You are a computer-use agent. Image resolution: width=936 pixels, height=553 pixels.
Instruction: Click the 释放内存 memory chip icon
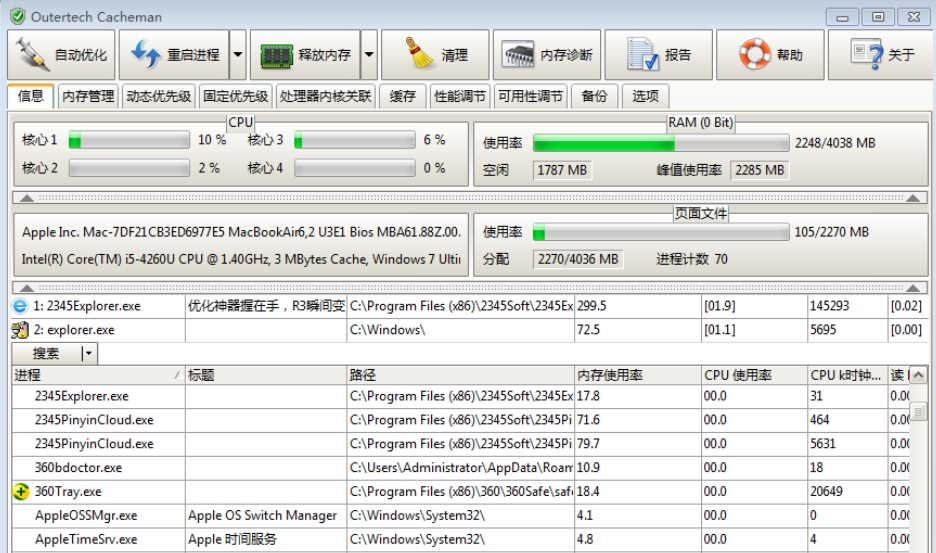(276, 56)
